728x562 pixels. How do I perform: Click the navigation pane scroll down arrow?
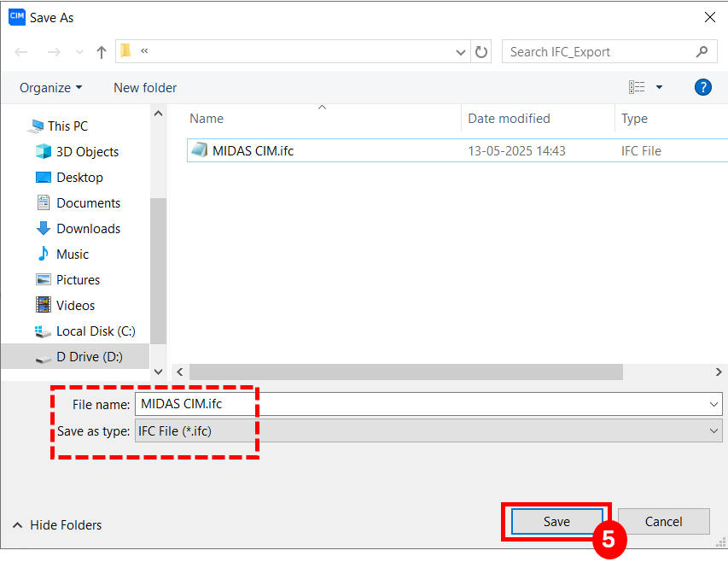coord(159,372)
